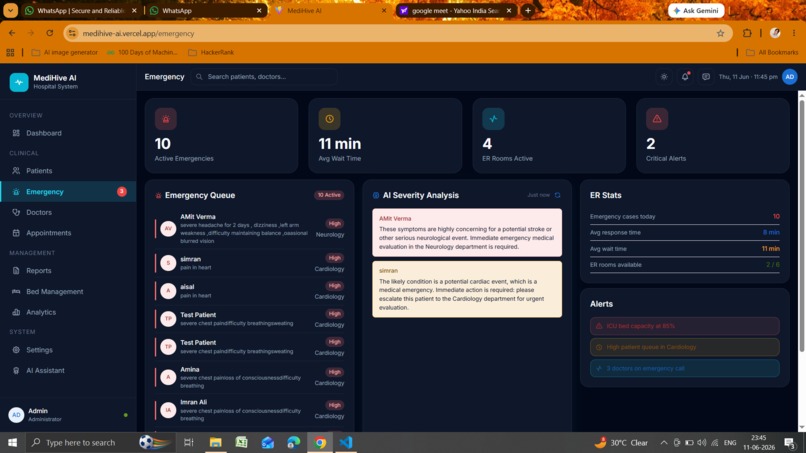The image size is (806, 453).
Task: Open Windows Start menu
Action: (12, 442)
